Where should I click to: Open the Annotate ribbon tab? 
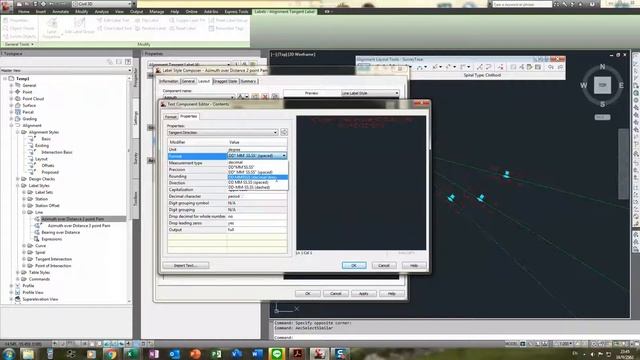pyautogui.click(x=60, y=11)
